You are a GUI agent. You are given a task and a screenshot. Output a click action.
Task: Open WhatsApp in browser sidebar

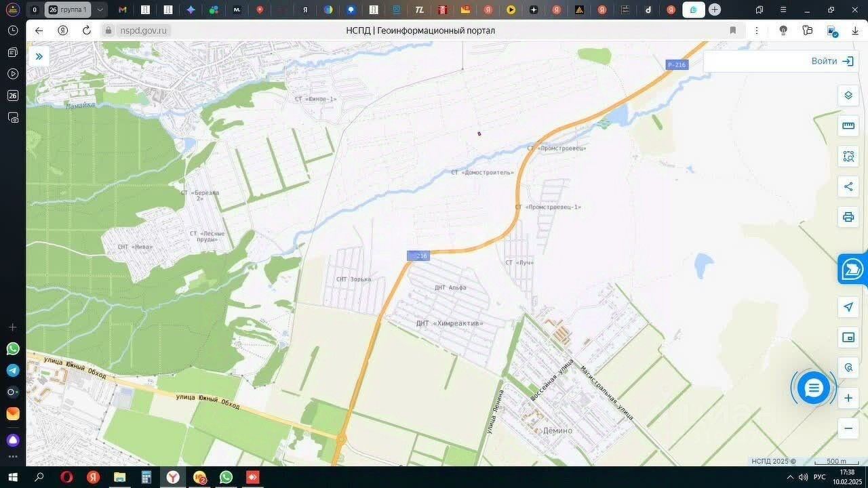tap(13, 348)
